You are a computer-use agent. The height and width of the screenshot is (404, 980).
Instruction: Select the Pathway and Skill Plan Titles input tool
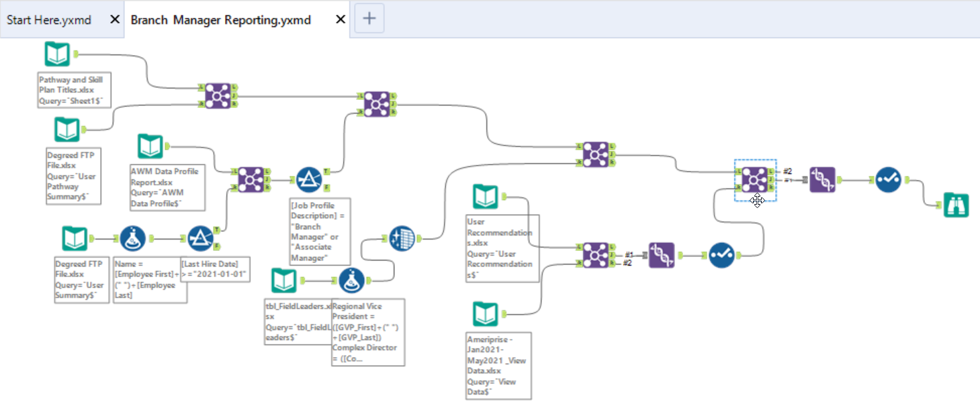click(x=57, y=54)
